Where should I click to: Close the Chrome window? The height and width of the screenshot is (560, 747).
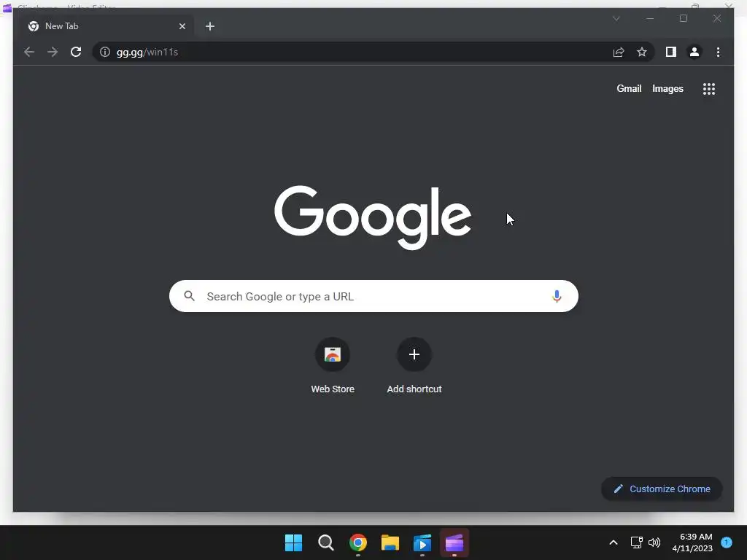[x=717, y=18]
